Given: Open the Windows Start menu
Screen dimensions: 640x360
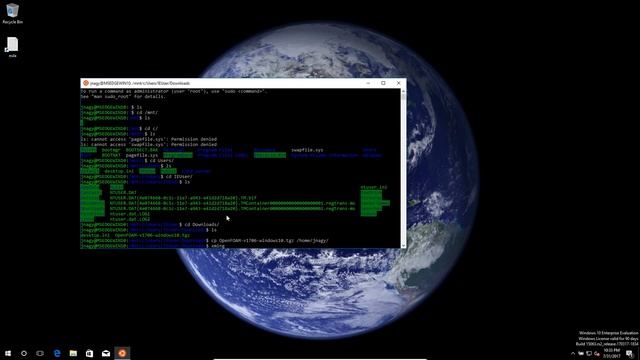Looking at the screenshot, I should pyautogui.click(x=8, y=353).
